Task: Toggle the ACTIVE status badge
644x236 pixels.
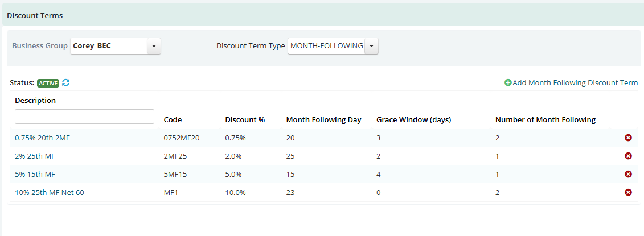Action: pos(48,83)
